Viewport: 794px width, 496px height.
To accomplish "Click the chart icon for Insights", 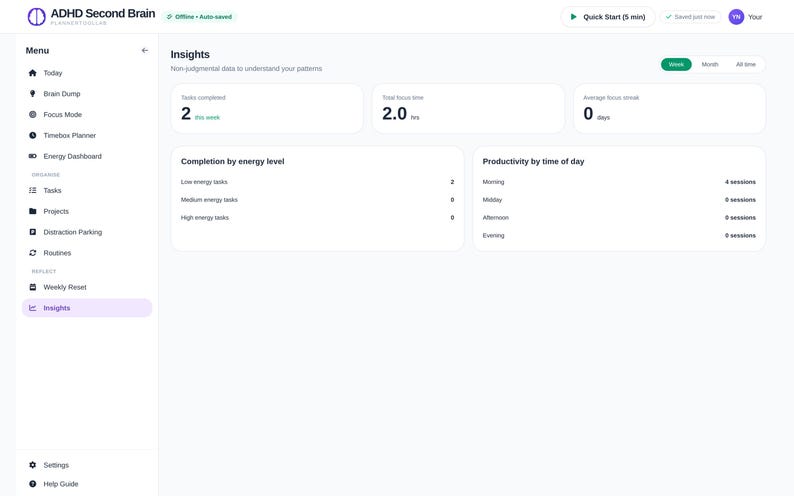I will click(32, 308).
